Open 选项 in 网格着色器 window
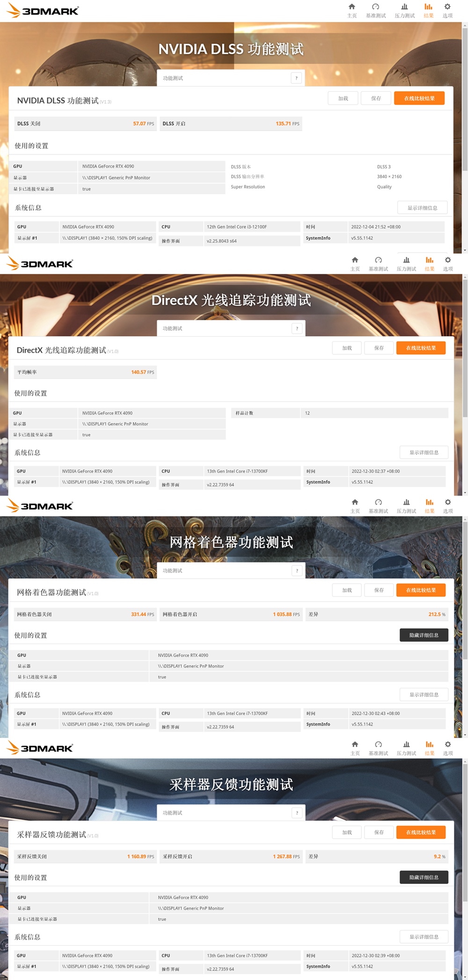Viewport: 468px width, 980px height. coord(448,506)
